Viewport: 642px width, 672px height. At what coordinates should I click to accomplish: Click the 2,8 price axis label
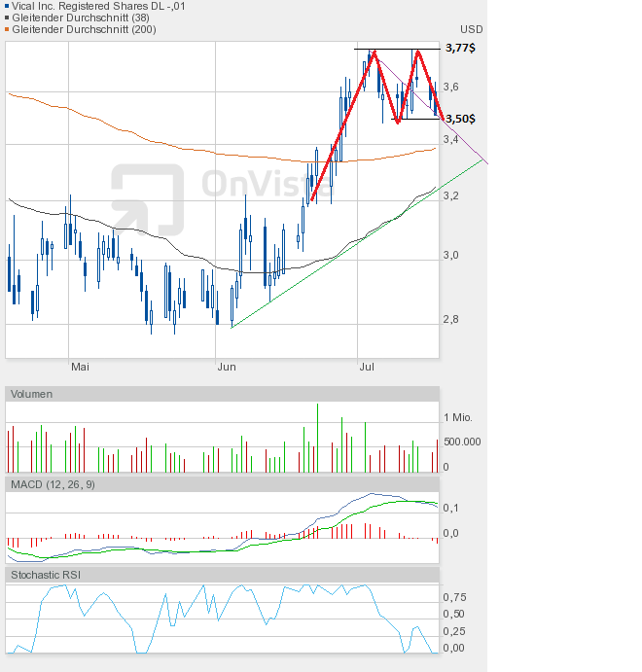[450, 319]
